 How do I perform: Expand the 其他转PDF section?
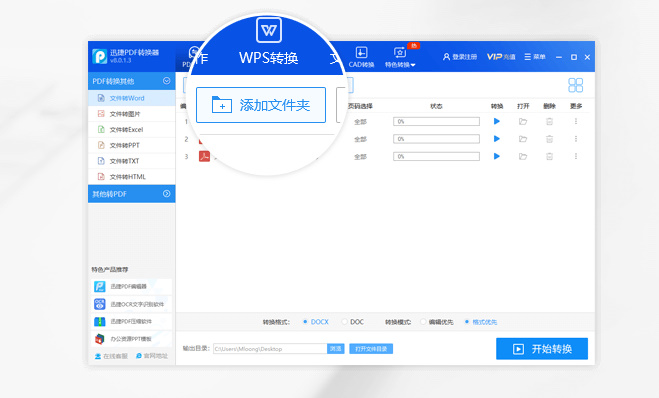coord(166,194)
